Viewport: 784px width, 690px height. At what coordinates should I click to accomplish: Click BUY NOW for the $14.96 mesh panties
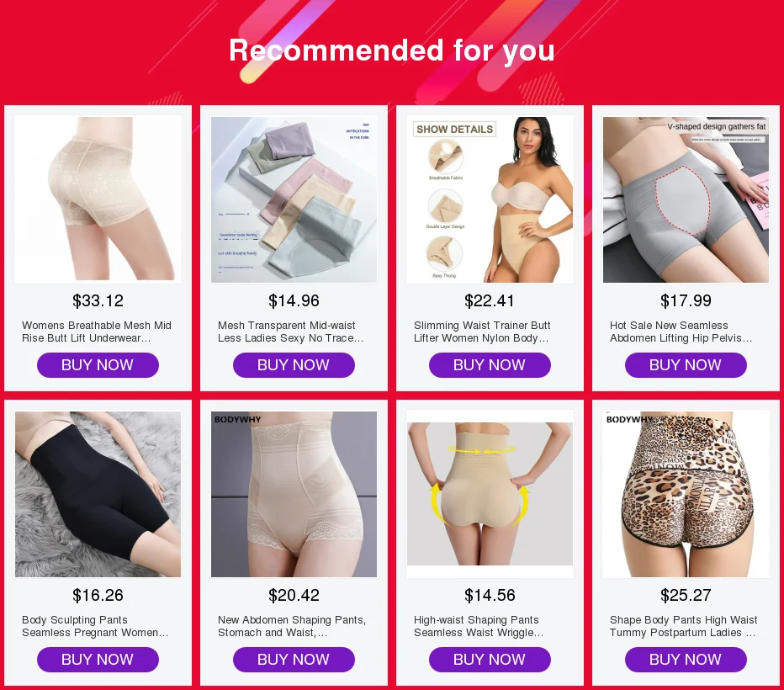point(294,365)
